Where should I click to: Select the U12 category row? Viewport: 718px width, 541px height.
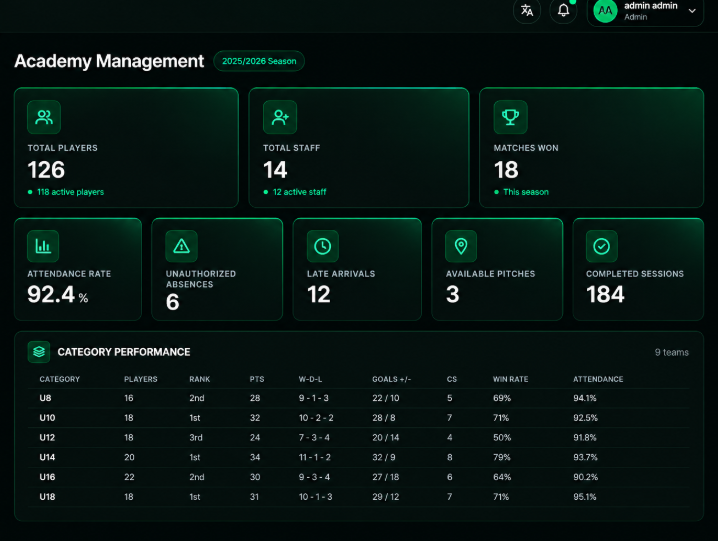point(359,437)
